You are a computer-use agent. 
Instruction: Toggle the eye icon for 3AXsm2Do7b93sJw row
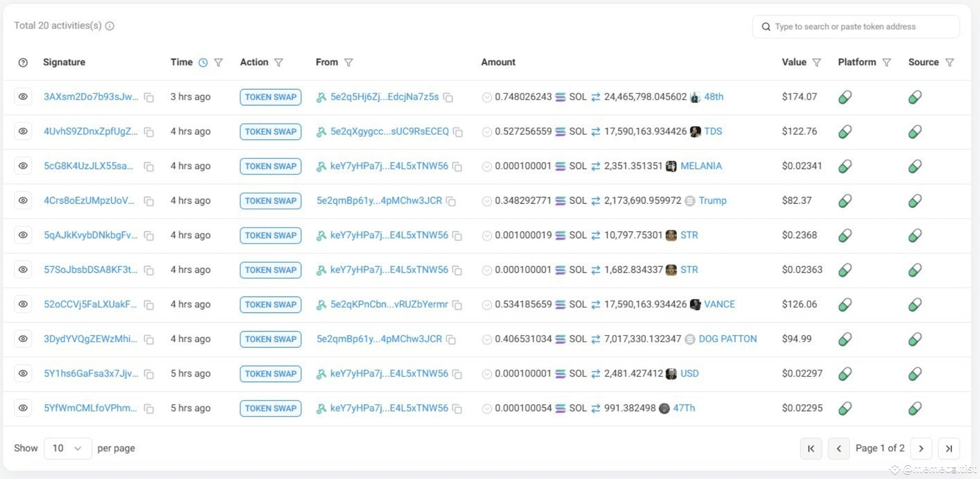[23, 97]
